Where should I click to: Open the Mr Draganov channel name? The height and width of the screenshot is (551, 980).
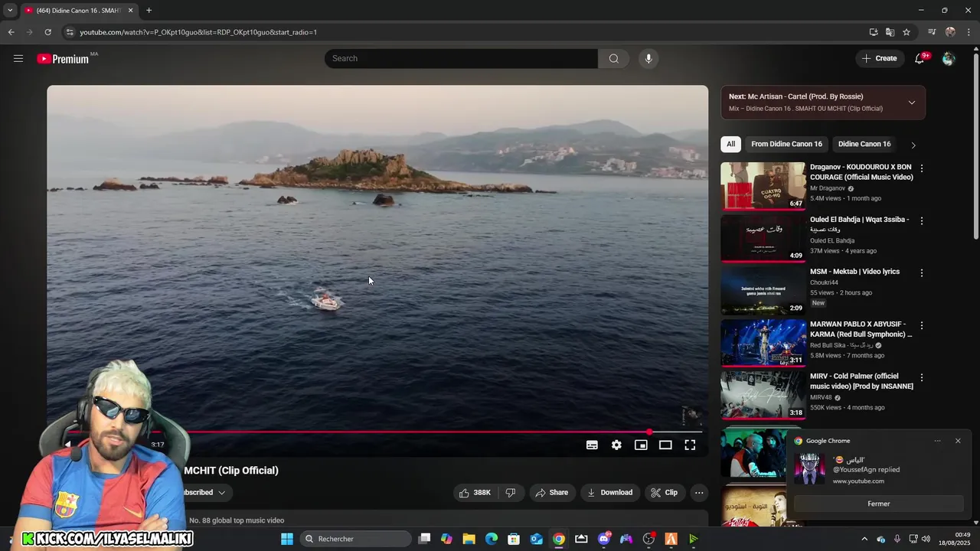pos(828,188)
